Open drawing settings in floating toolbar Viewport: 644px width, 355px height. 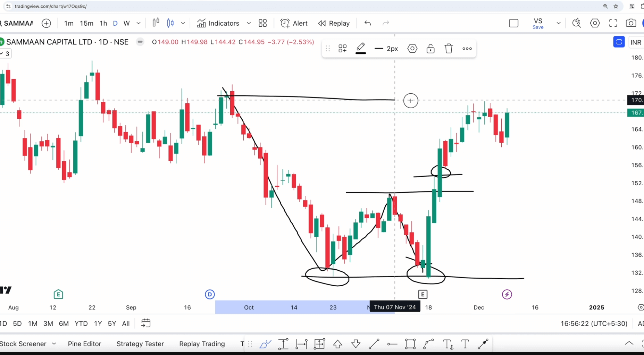click(412, 49)
